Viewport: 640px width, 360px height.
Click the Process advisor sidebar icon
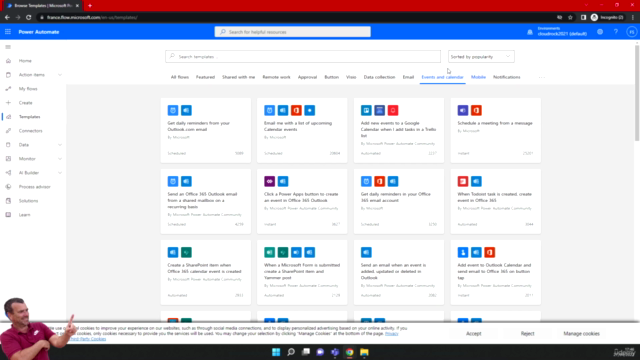coord(8,187)
